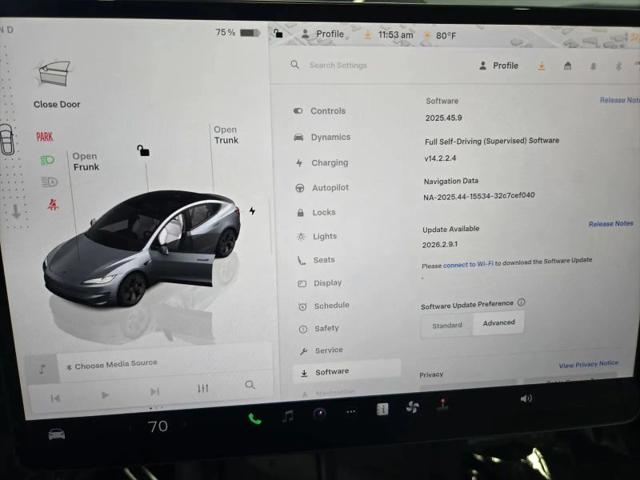Open Profile in the top status bar
This screenshot has width=640, height=480.
point(322,34)
